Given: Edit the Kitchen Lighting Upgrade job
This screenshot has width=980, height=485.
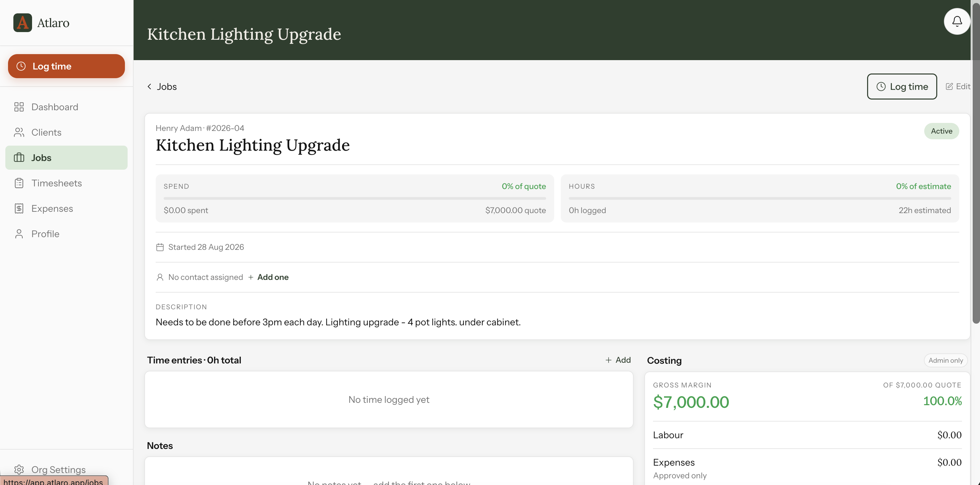Looking at the screenshot, I should (958, 87).
